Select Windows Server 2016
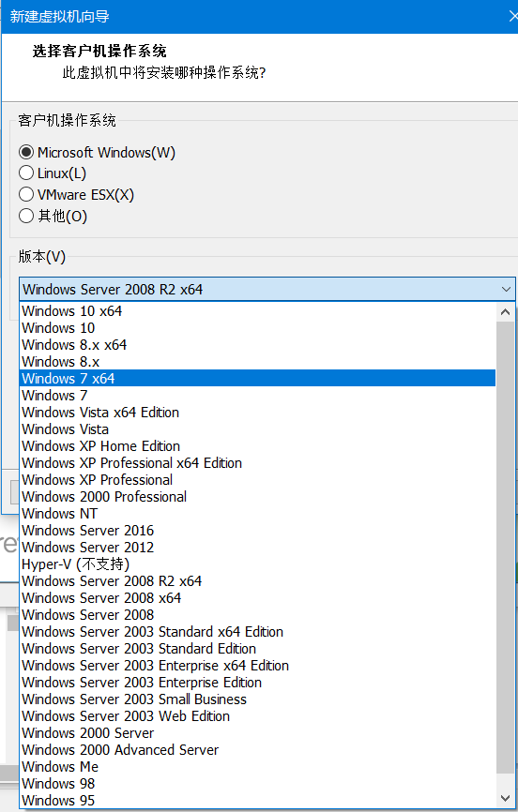 pos(258,531)
